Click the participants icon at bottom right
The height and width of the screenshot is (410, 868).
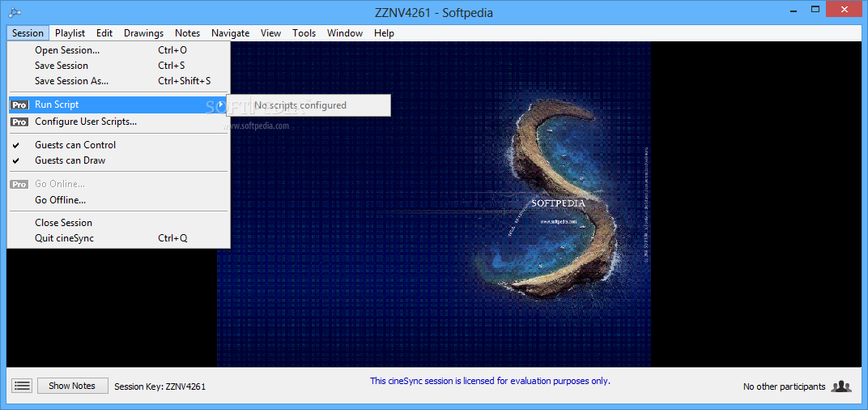[841, 387]
